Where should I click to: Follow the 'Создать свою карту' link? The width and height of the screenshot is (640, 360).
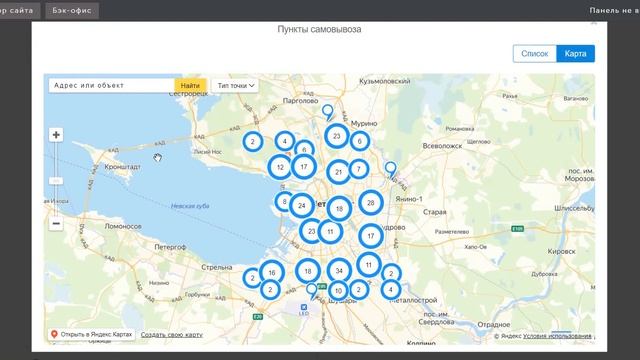pyautogui.click(x=171, y=335)
